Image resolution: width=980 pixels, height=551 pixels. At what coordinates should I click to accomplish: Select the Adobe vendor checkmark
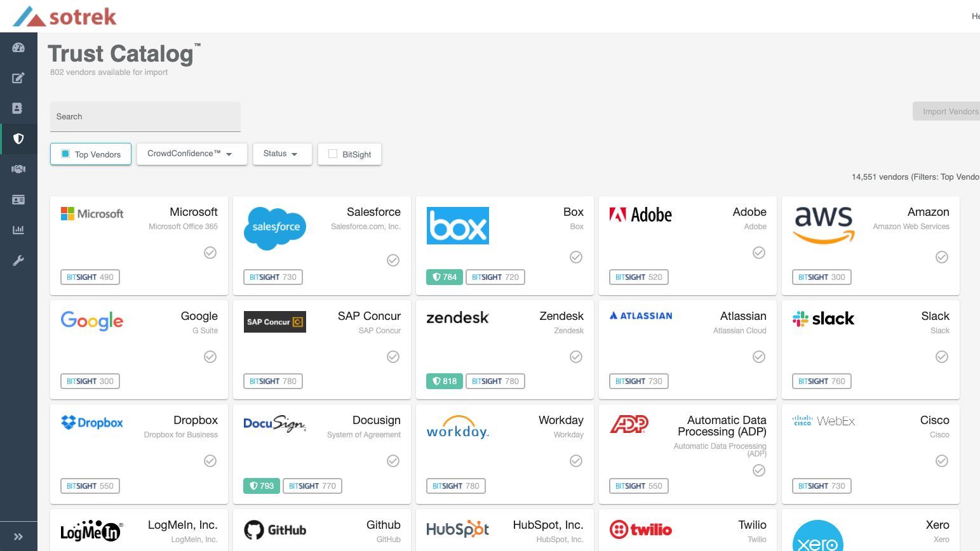(759, 253)
